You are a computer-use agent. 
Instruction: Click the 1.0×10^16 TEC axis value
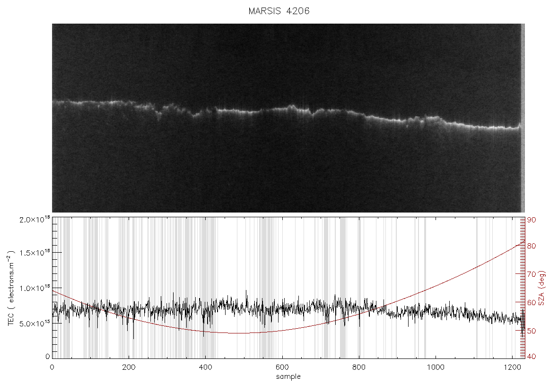pos(35,288)
